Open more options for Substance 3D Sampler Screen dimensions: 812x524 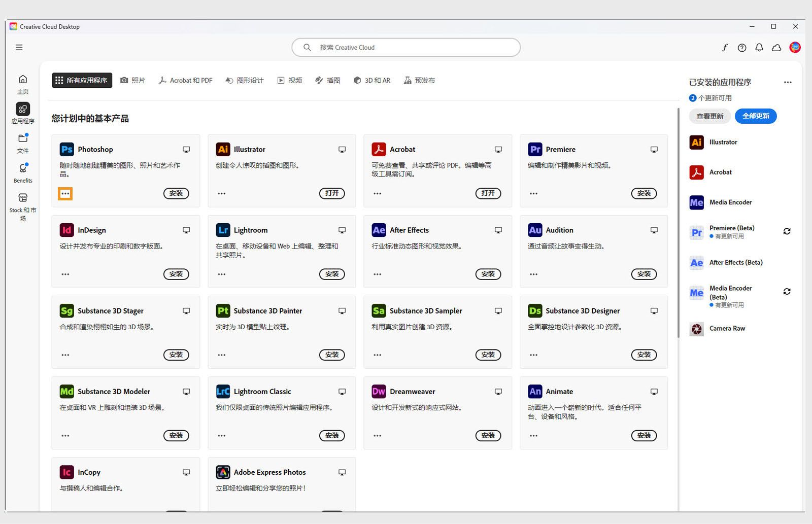pos(378,355)
